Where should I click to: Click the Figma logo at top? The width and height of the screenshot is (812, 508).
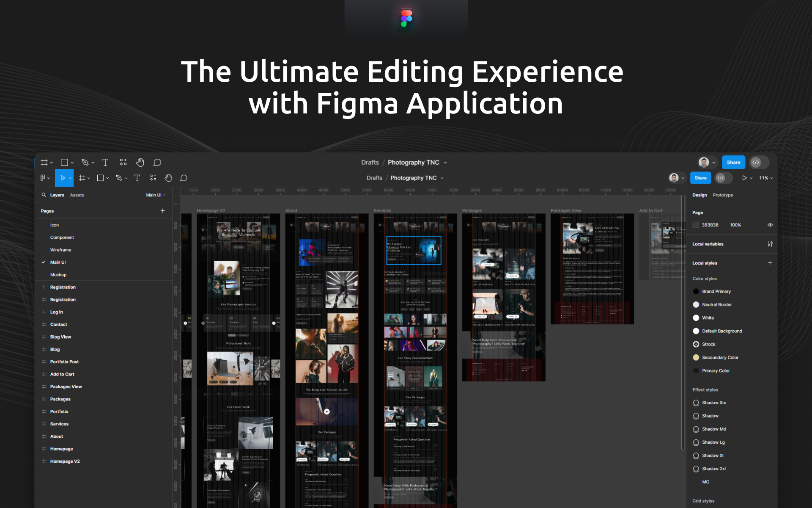(406, 19)
